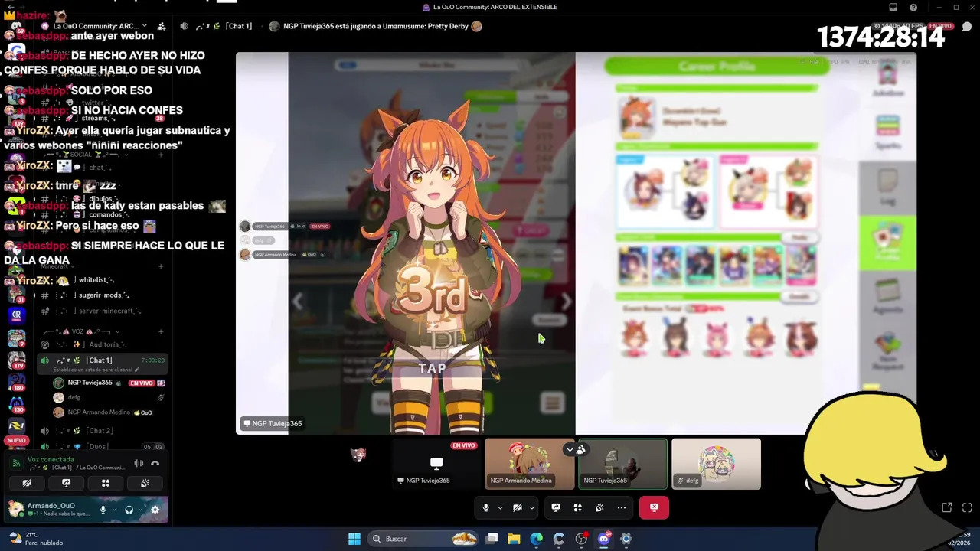This screenshot has height=551, width=980.
Task: Pop out the call window
Action: 946,507
